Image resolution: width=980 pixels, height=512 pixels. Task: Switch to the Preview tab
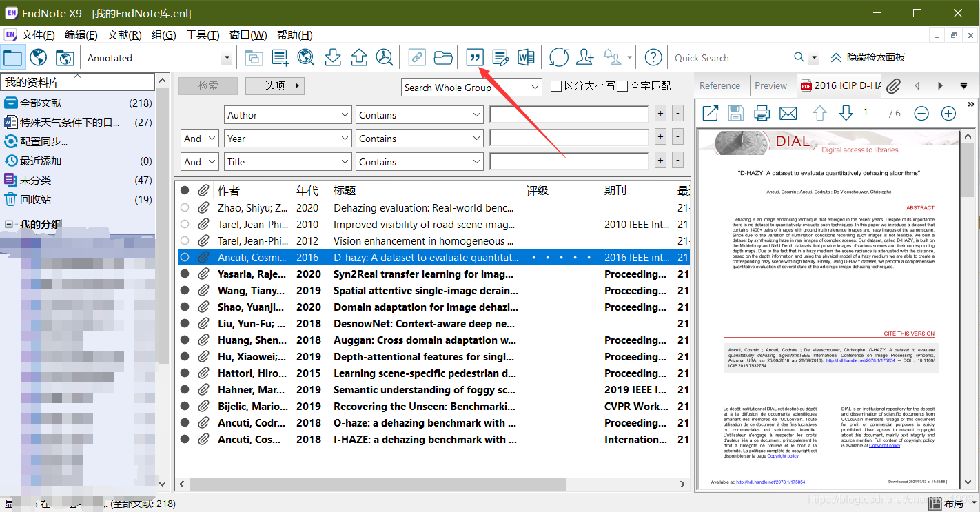770,85
